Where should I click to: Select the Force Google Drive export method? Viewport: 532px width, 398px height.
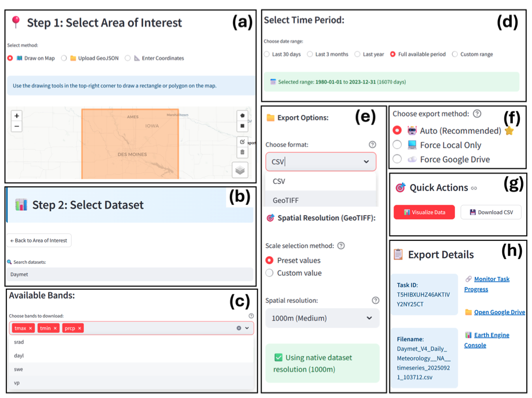[x=397, y=159]
